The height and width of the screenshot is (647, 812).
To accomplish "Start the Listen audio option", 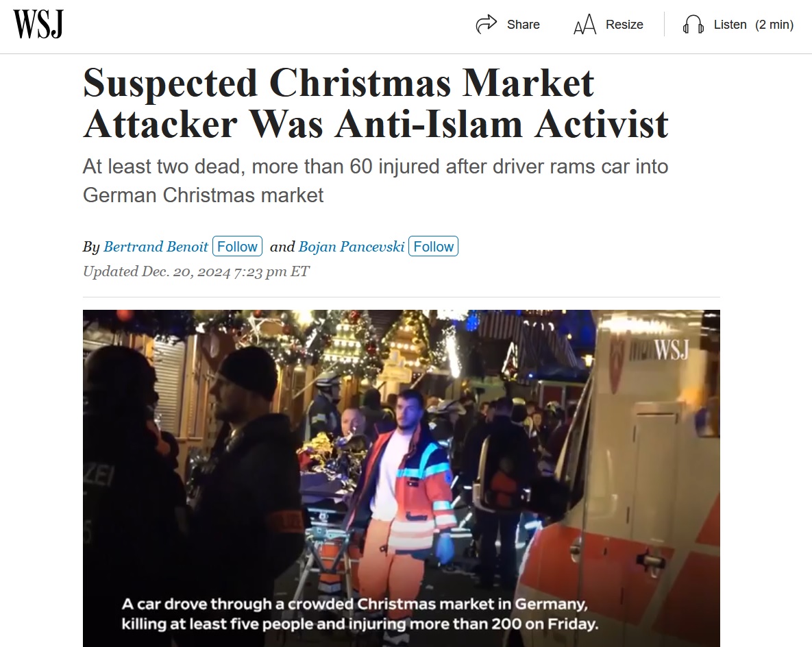I will click(x=730, y=25).
